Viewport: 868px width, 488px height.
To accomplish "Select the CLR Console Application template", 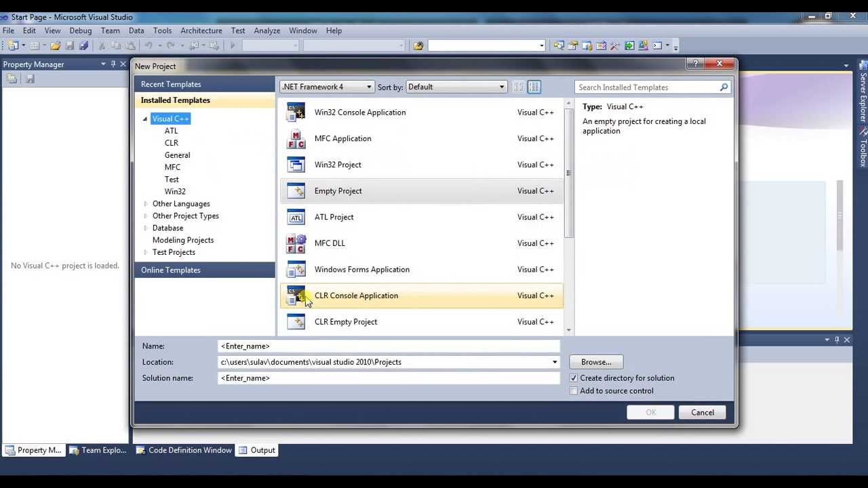I will pyautogui.click(x=421, y=296).
